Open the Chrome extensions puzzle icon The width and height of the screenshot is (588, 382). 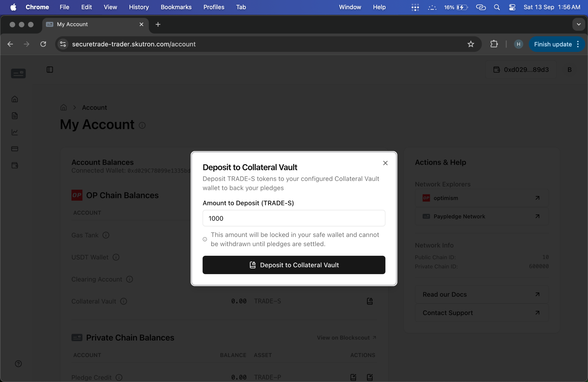pyautogui.click(x=494, y=44)
